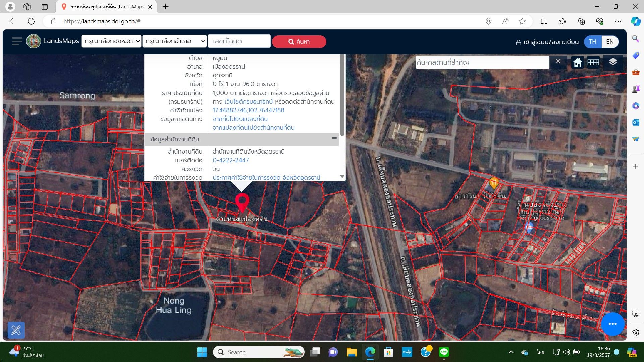
Task: Open the collections icon
Action: 581,21
